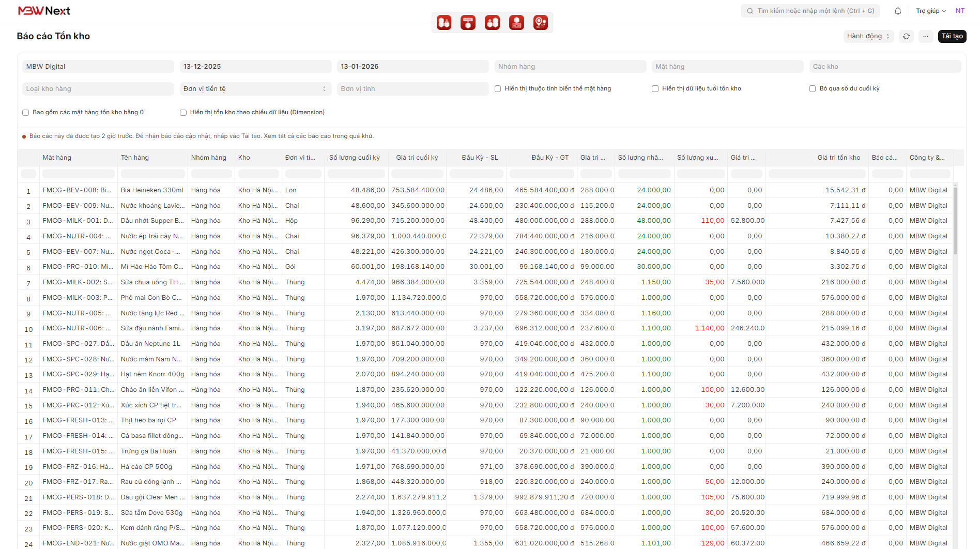Click the 'Số lượng cuối kỳ' column header
980x549 pixels.
click(x=355, y=158)
